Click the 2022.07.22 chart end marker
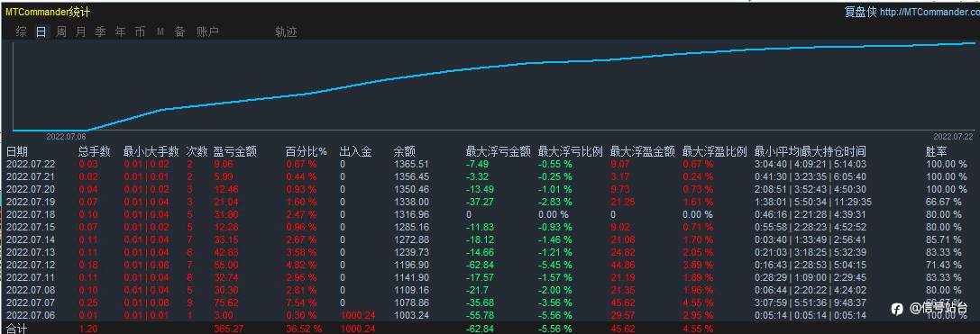The width and height of the screenshot is (980, 334). coord(953,136)
